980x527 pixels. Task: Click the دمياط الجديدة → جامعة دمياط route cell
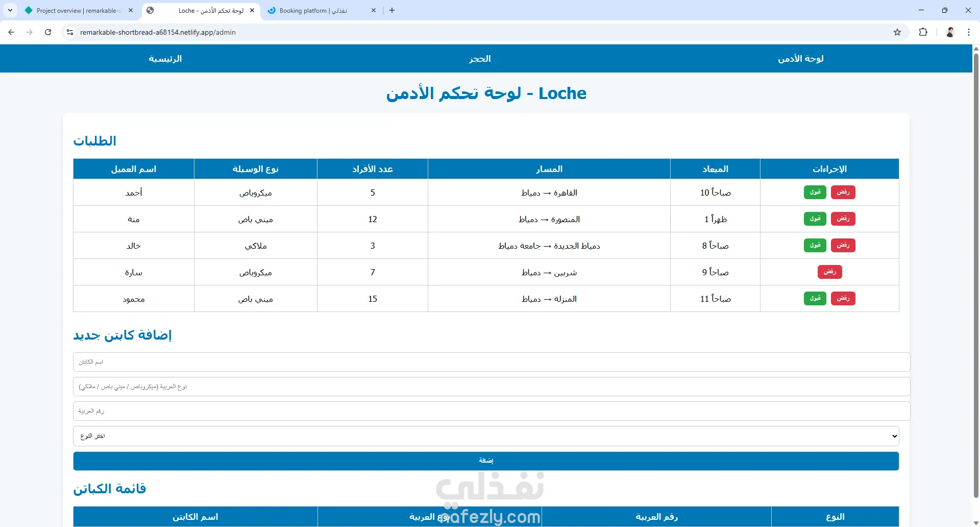click(x=549, y=246)
